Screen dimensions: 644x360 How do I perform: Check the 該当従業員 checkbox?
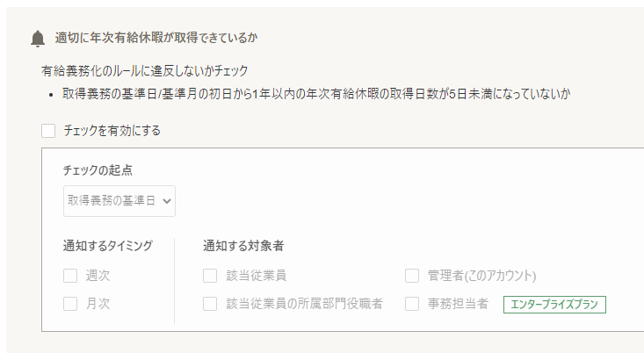210,276
